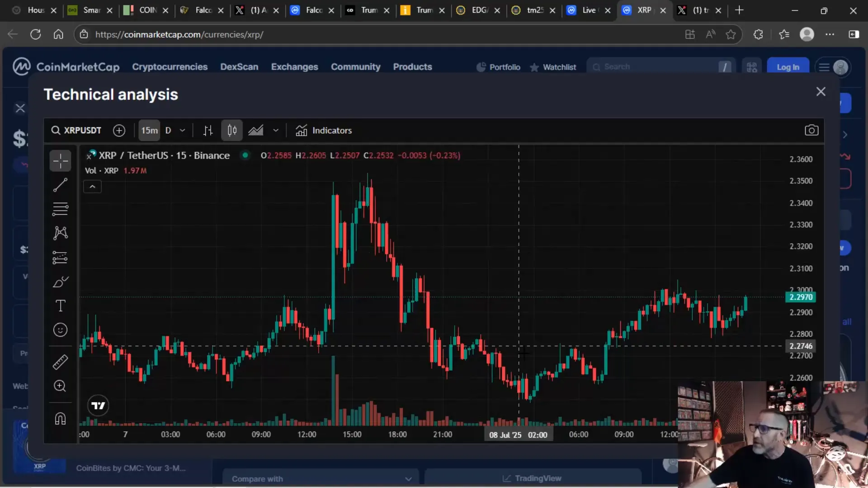
Task: Close the Technical analysis dialog
Action: coord(821,92)
